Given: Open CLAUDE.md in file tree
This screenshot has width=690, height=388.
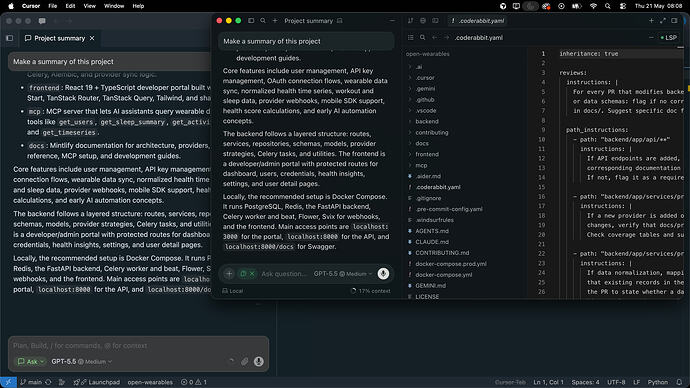Looking at the screenshot, I should point(432,242).
